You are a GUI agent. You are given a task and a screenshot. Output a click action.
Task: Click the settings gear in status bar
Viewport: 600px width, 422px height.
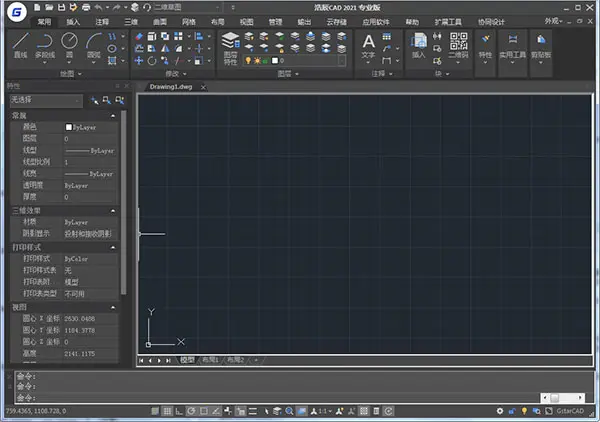coord(500,411)
